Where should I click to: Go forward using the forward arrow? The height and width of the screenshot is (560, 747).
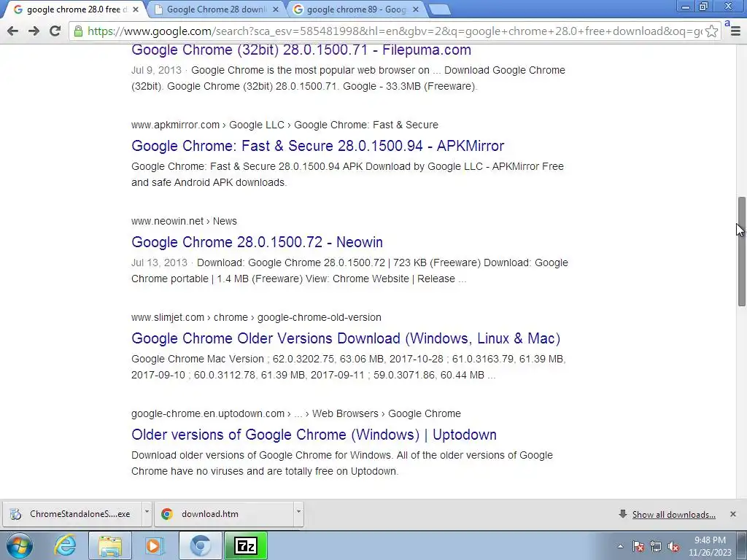pos(34,31)
